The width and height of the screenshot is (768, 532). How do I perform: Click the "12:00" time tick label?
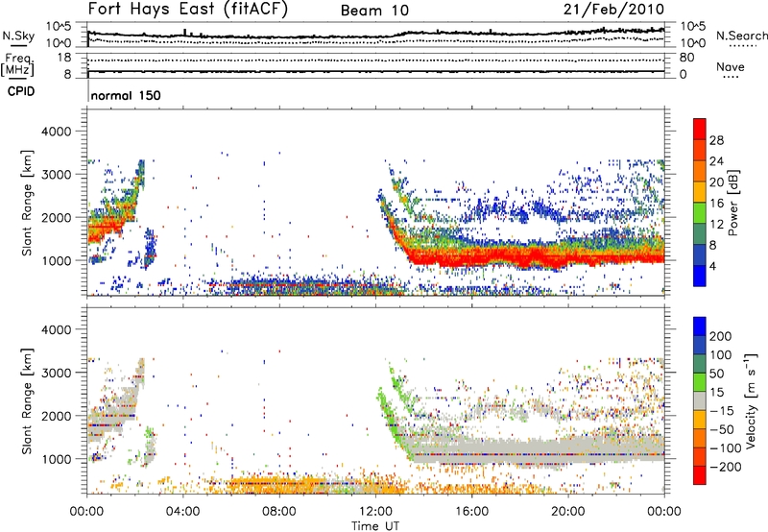(375, 512)
